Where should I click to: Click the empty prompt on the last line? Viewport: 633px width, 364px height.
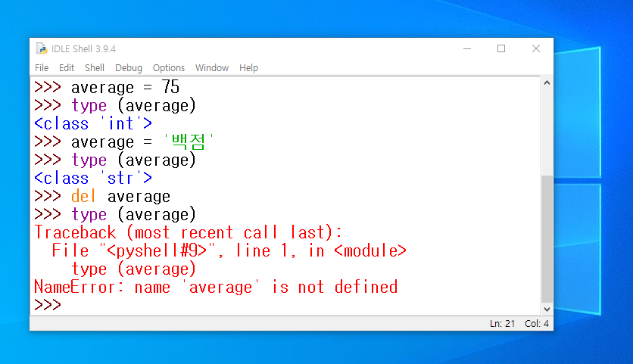(48, 305)
